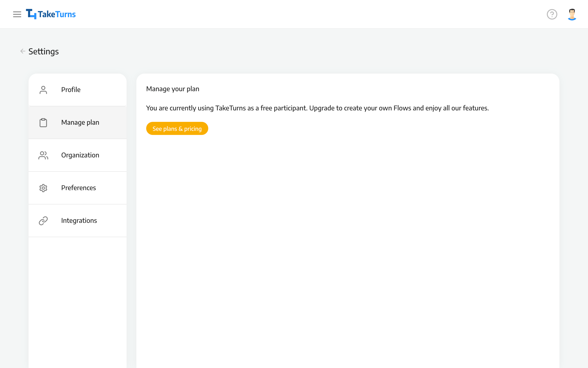Open the user avatar menu
588x368 pixels.
[572, 14]
